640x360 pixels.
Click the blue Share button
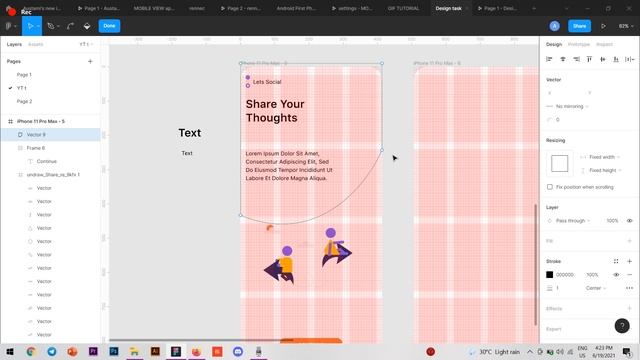point(579,26)
